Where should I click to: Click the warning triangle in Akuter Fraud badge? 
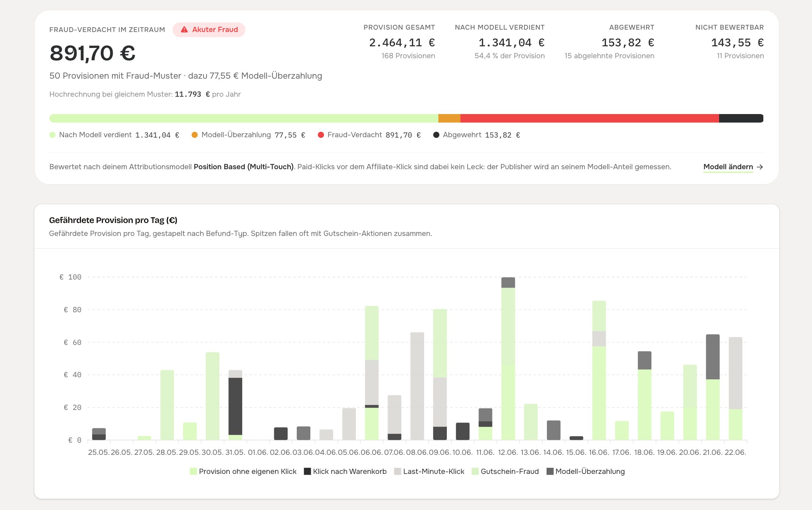[x=184, y=30]
